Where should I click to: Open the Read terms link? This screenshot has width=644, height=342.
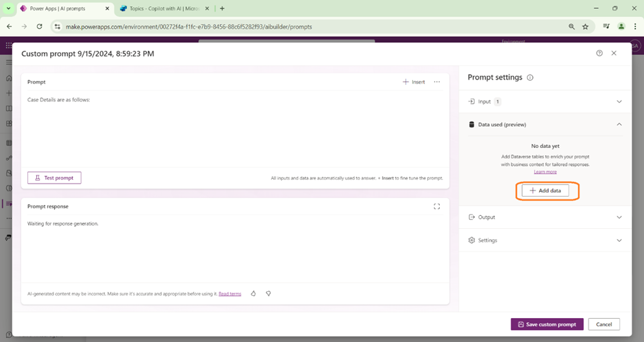230,293
